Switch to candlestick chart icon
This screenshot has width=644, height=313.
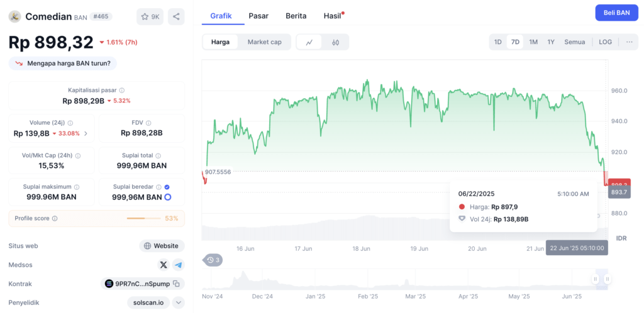coord(336,42)
